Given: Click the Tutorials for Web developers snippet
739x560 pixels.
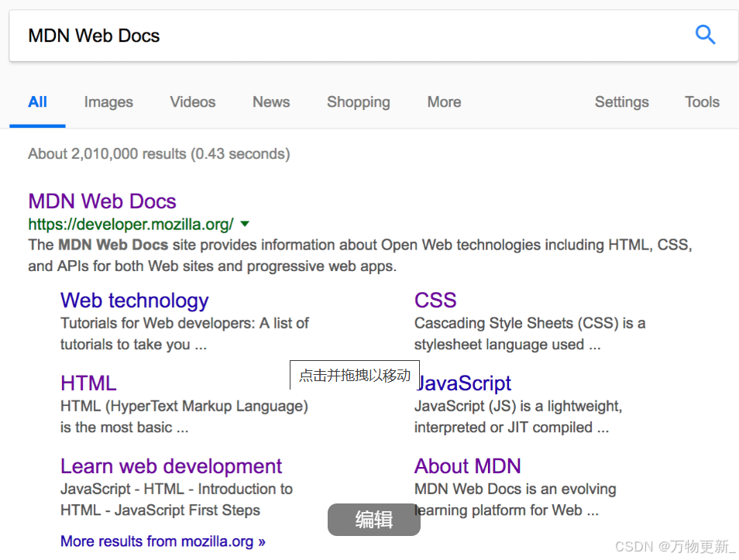Looking at the screenshot, I should point(184,334).
